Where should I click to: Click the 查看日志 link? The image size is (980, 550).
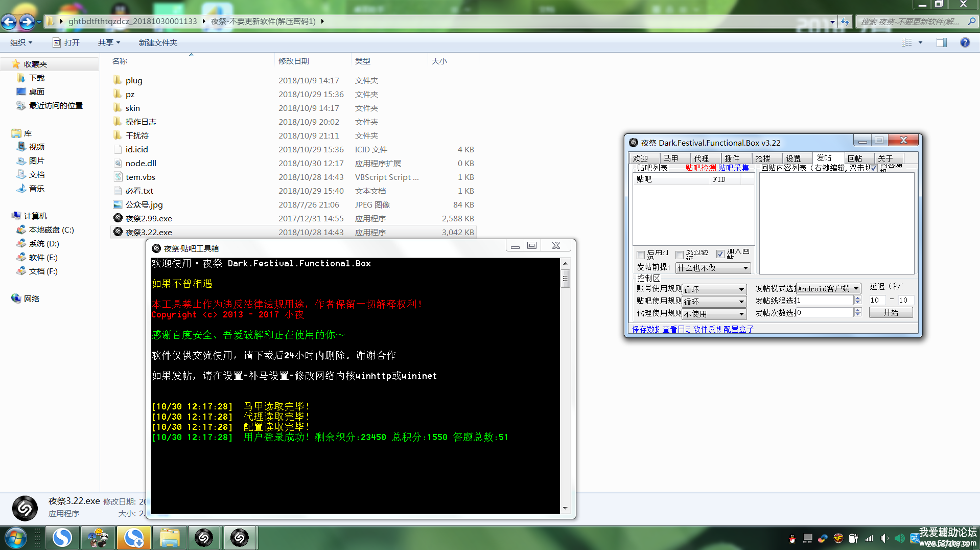point(676,329)
